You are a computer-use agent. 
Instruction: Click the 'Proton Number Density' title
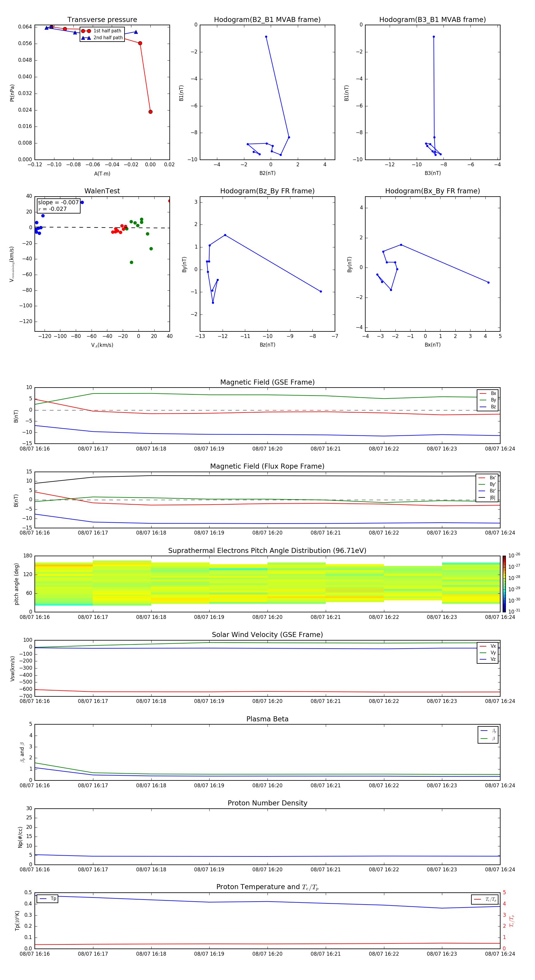267,803
